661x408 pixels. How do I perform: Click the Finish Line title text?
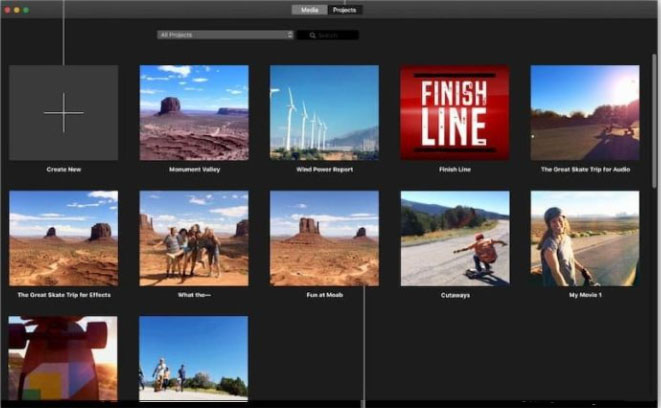pos(455,169)
